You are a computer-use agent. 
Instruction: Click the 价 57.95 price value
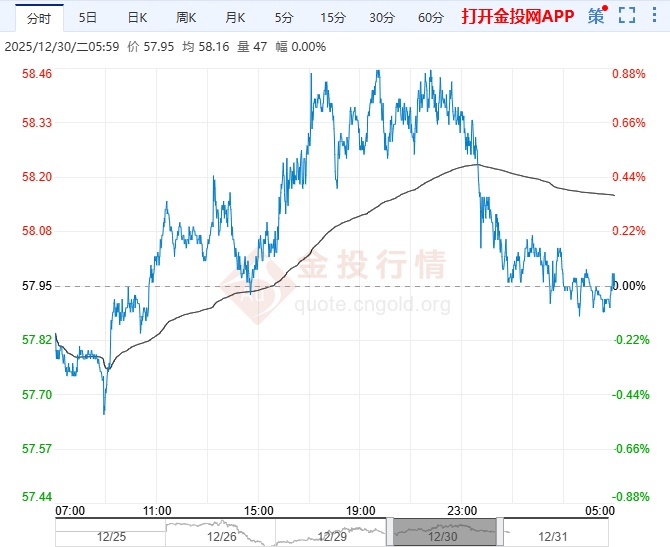150,47
